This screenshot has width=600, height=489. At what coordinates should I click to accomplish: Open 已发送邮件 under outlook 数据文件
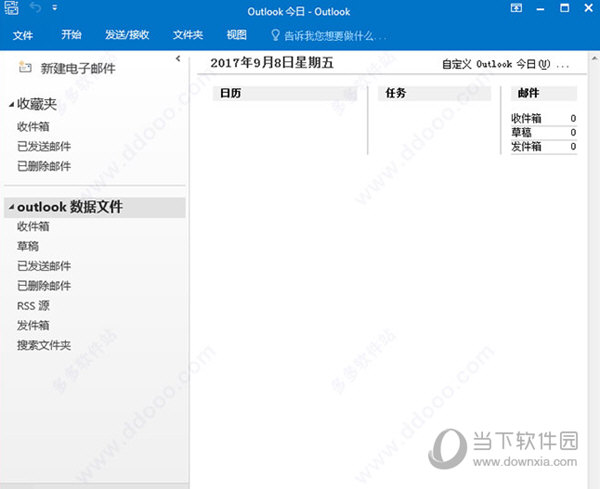click(44, 266)
